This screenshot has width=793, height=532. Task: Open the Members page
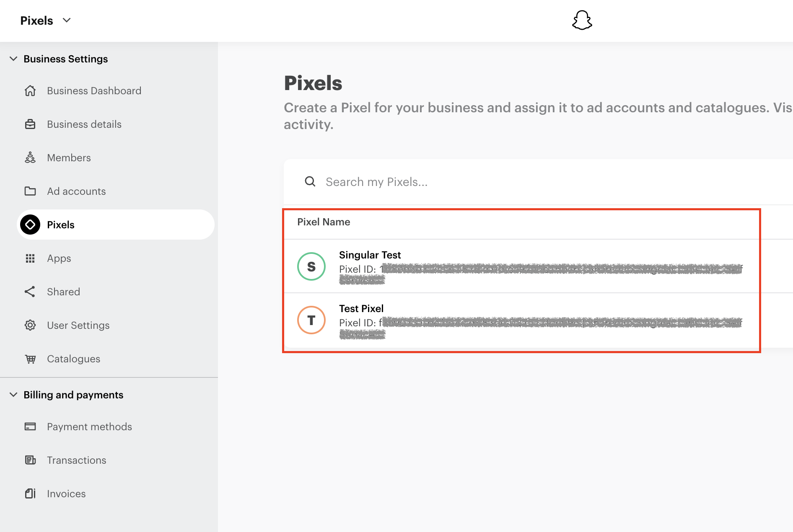[x=69, y=158]
